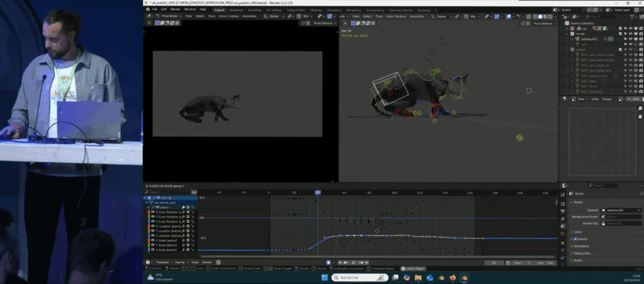The width and height of the screenshot is (644, 284).
Task: Expand the Simulation panel in Scene properties
Action: click(580, 246)
